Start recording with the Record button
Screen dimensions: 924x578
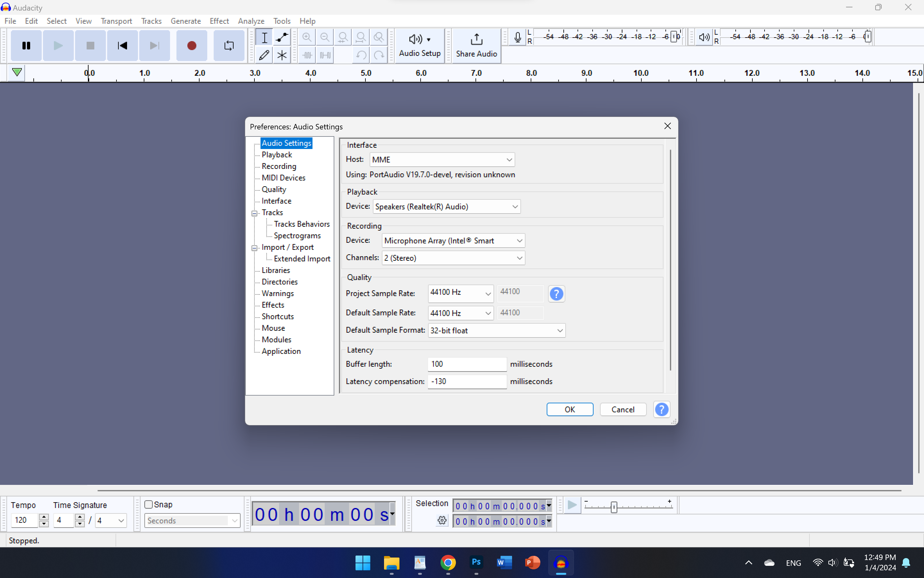coord(192,46)
